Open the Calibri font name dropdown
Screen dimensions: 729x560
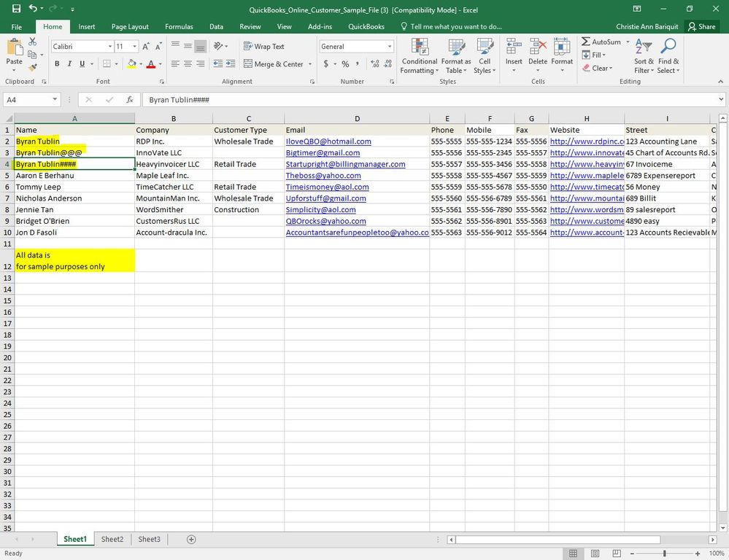[110, 47]
